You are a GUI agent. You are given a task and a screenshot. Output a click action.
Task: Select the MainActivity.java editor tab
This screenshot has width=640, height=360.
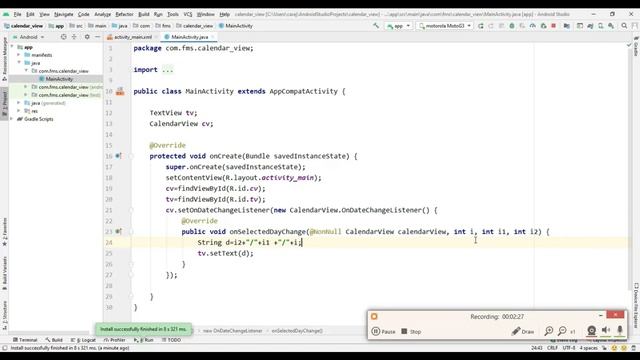tap(189, 37)
